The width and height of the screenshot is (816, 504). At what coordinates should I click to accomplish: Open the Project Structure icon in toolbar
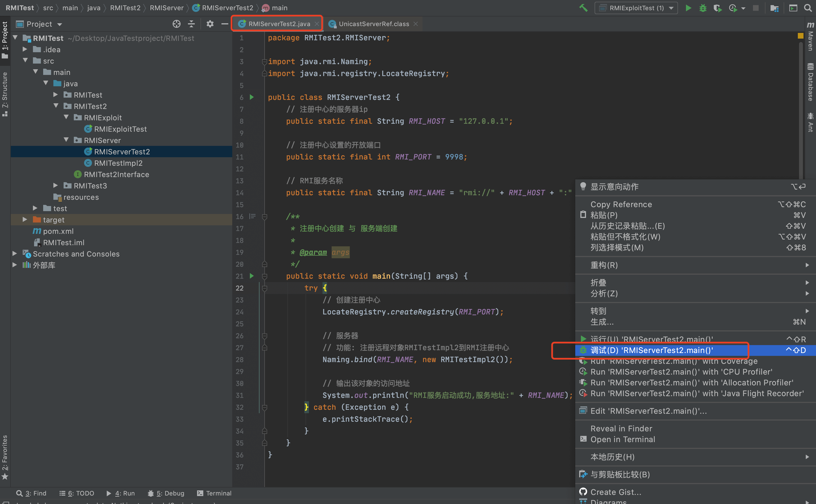point(774,8)
